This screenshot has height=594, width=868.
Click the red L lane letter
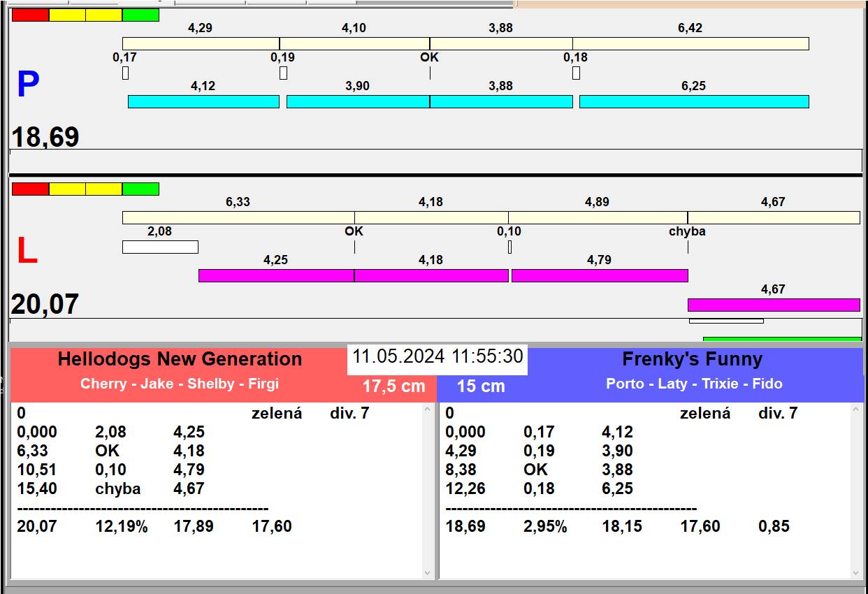point(27,252)
